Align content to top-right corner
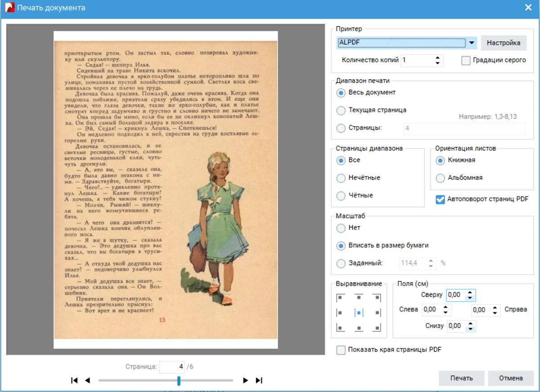Image resolution: width=540 pixels, height=392 pixels. click(377, 297)
